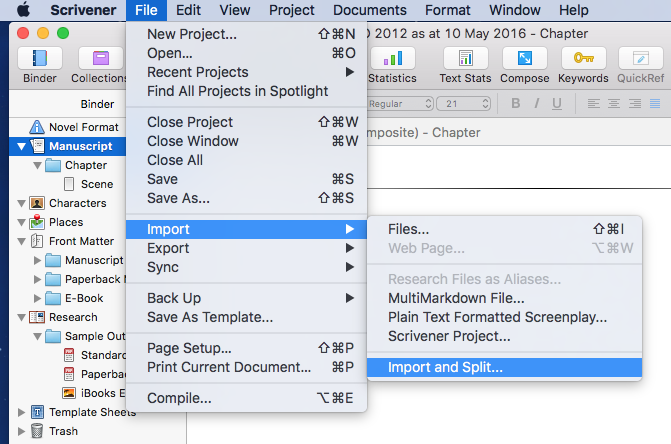
Task: Set justified text alignment
Action: [655, 104]
